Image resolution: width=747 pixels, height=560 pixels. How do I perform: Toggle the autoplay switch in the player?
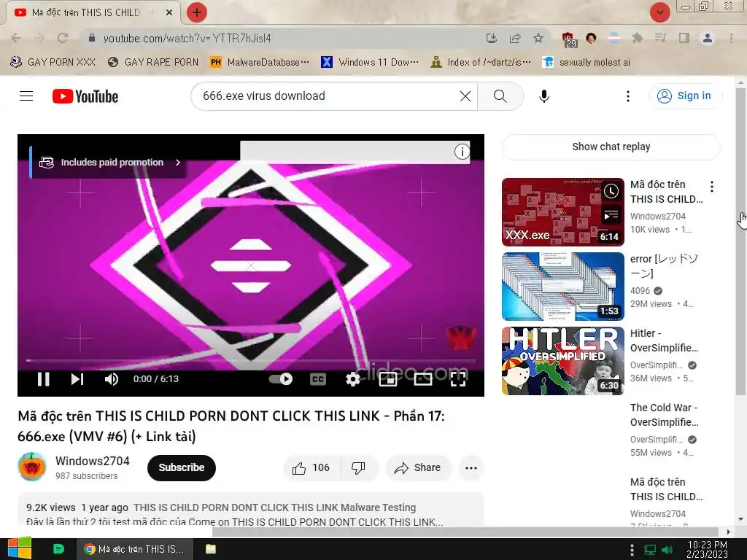[x=281, y=379]
